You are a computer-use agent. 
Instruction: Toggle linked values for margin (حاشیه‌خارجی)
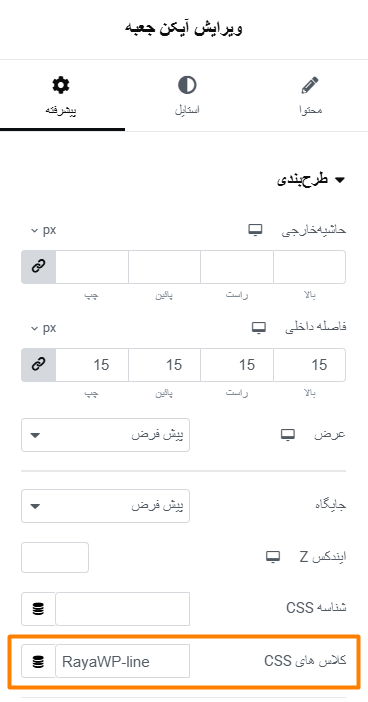coord(39,267)
